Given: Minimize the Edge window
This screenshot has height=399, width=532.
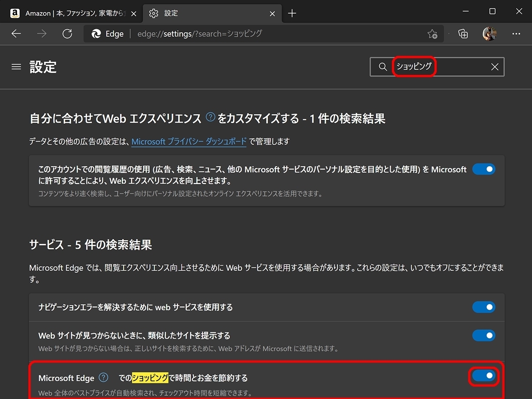Looking at the screenshot, I should tap(465, 12).
